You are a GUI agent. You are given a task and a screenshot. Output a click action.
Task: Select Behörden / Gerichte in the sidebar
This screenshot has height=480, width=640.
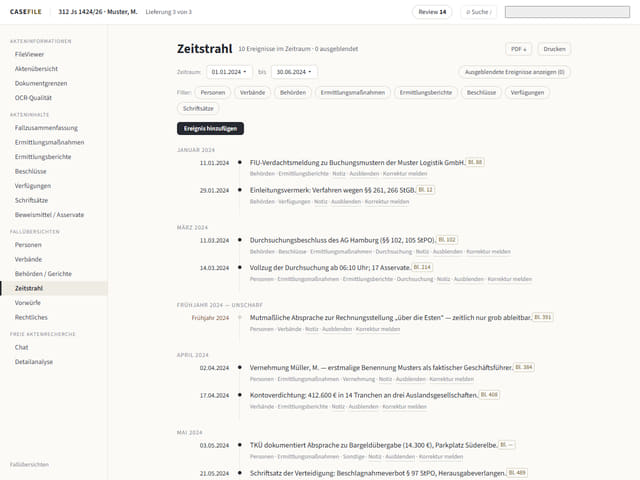(43, 274)
